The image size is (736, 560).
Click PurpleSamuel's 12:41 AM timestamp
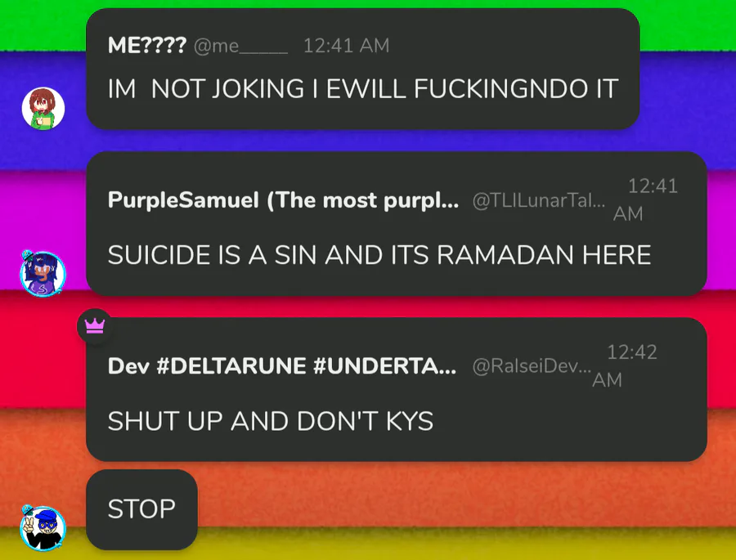(x=645, y=200)
